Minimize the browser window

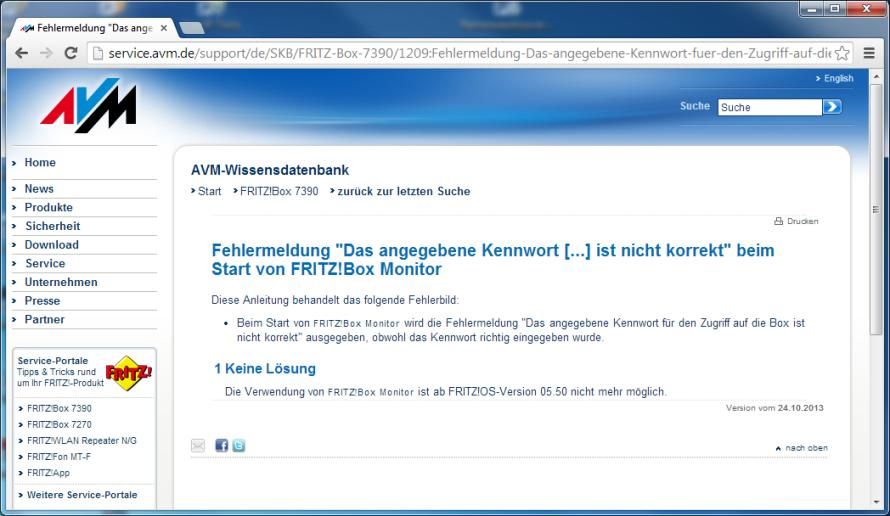click(812, 9)
